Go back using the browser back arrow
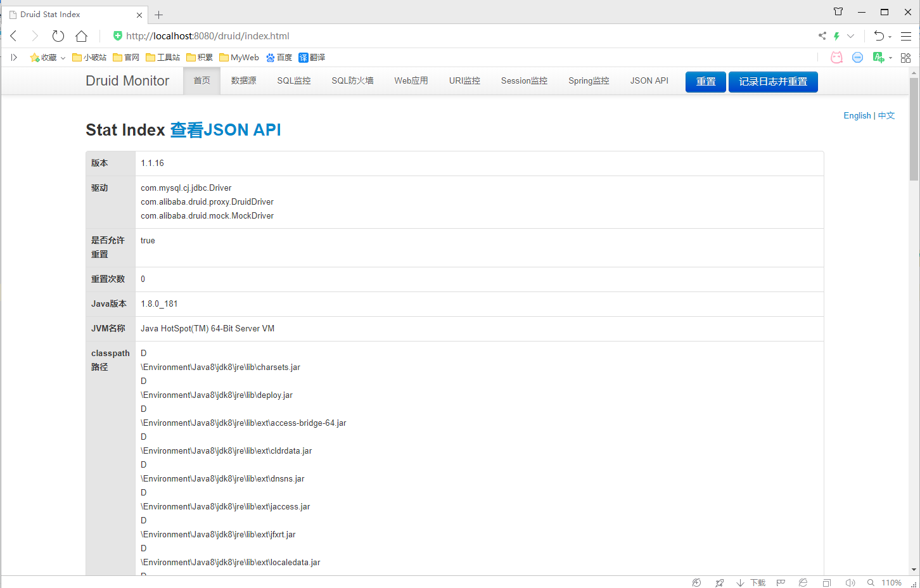The height and width of the screenshot is (588, 920). tap(13, 36)
